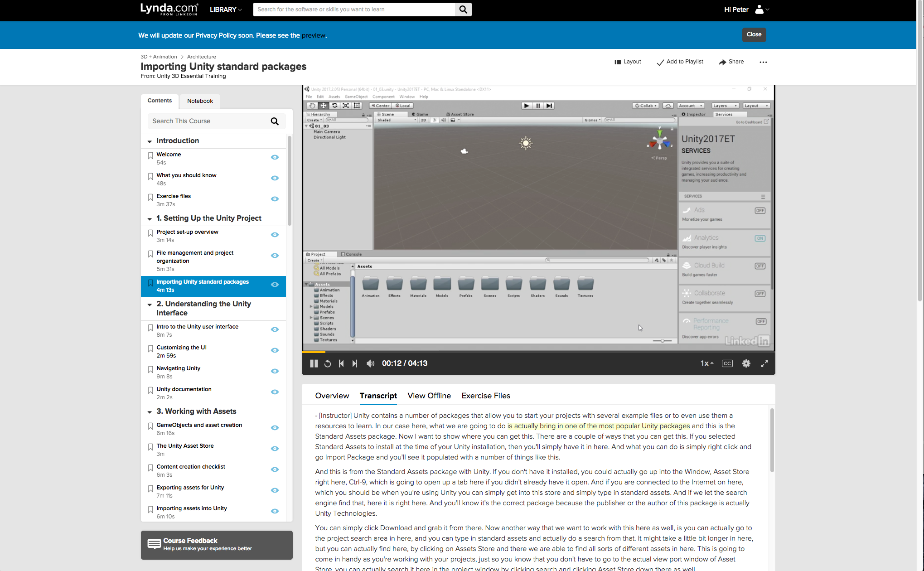Open video settings gear
Viewport: 924px width, 571px height.
746,363
